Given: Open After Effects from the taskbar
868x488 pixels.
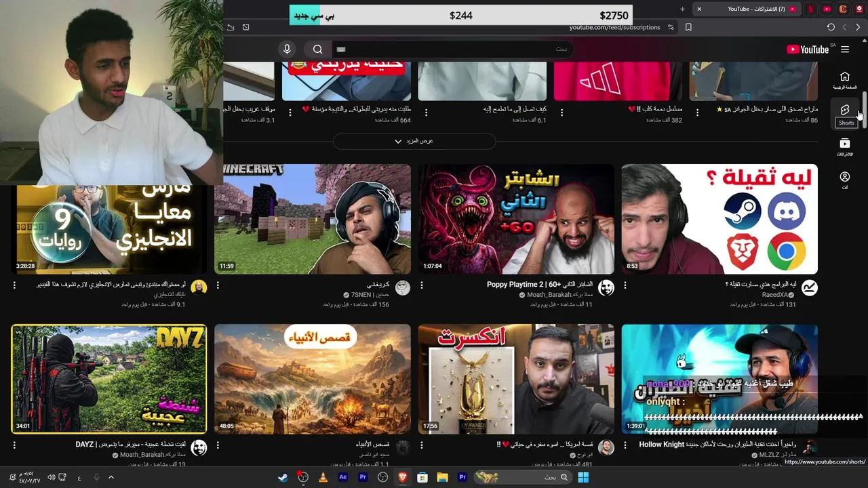Looking at the screenshot, I should pyautogui.click(x=342, y=477).
